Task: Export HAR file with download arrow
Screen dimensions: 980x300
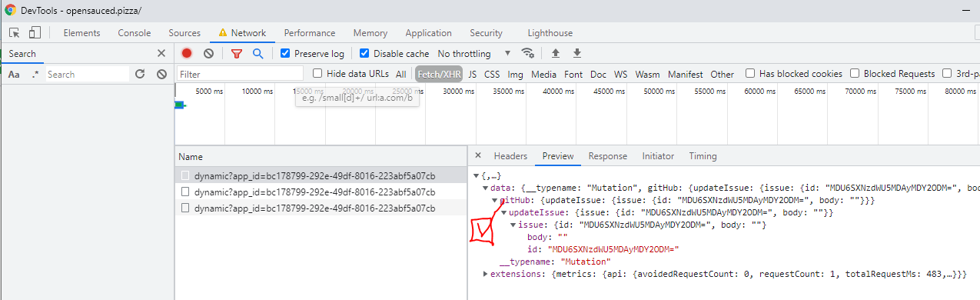Action: (x=577, y=53)
